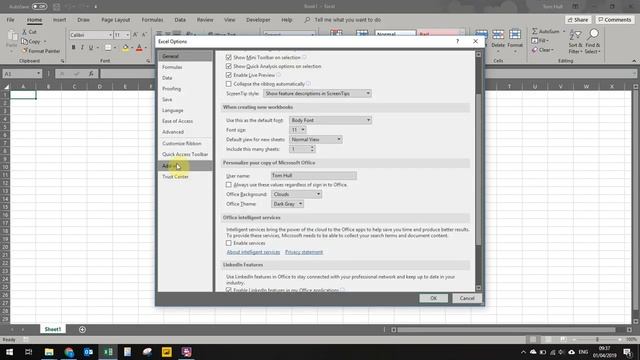Open the Privacy statement link
This screenshot has width=640, height=360.
[304, 252]
